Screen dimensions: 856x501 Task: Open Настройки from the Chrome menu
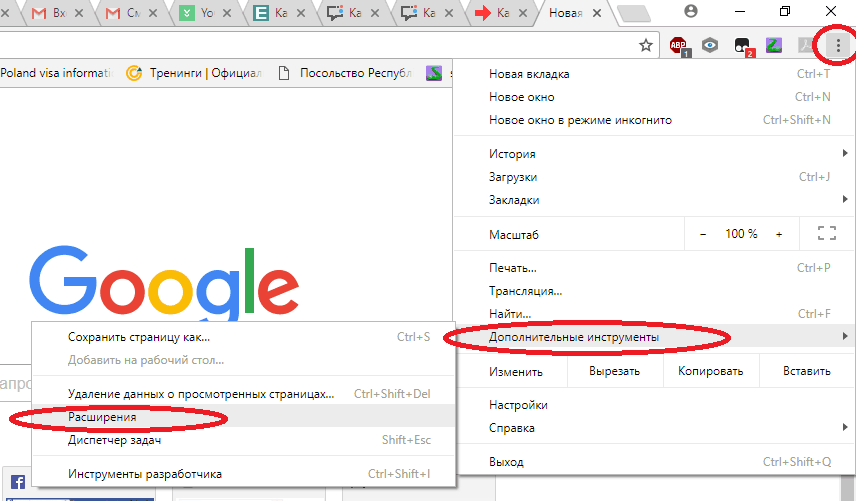(x=518, y=405)
